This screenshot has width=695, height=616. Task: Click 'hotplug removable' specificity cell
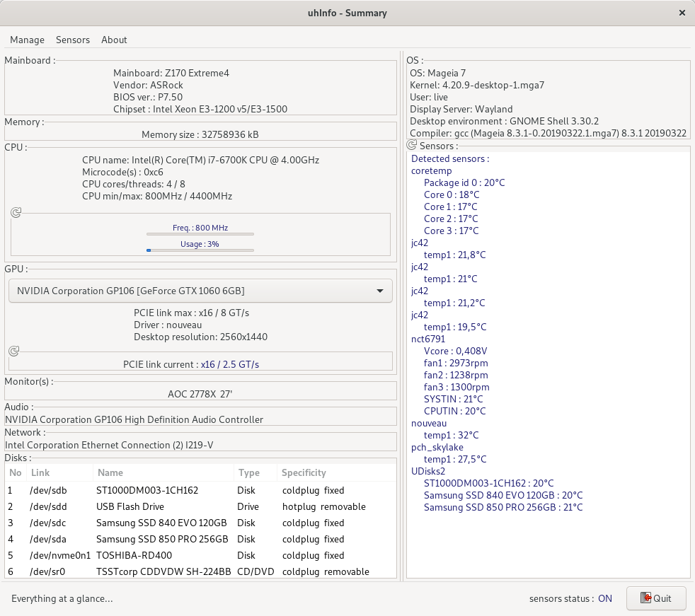coord(324,506)
